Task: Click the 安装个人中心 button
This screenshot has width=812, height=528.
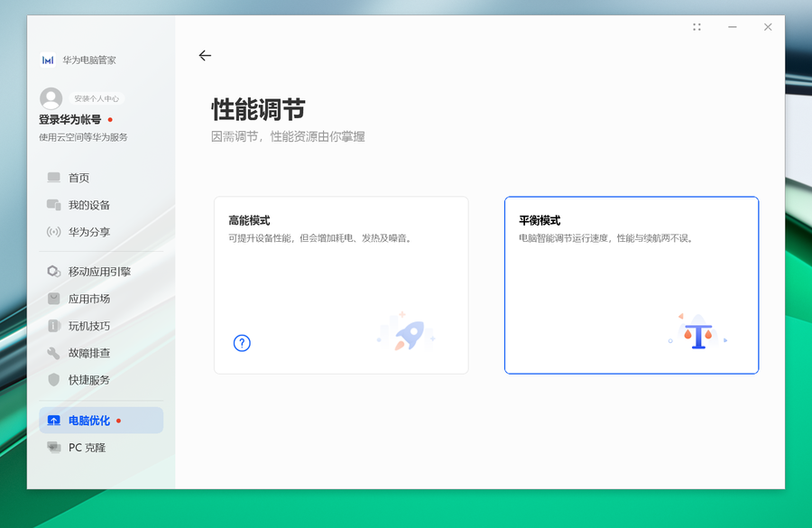Action: pyautogui.click(x=97, y=98)
